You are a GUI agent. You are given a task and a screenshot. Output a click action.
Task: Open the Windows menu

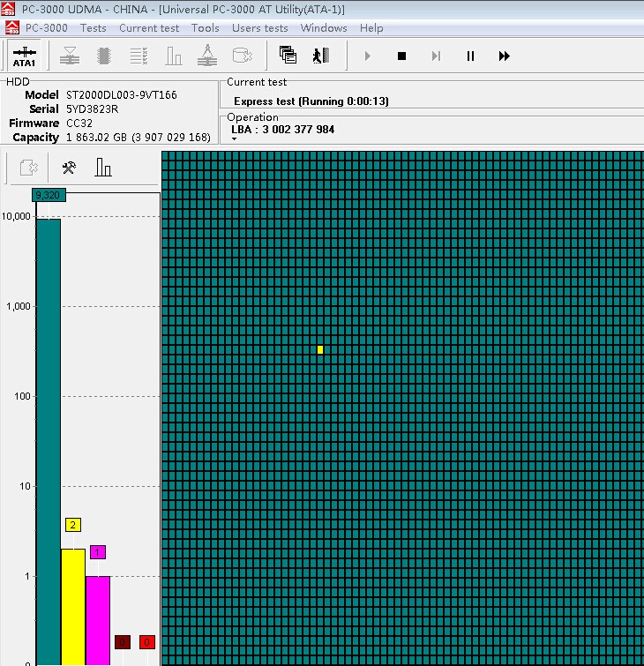324,27
